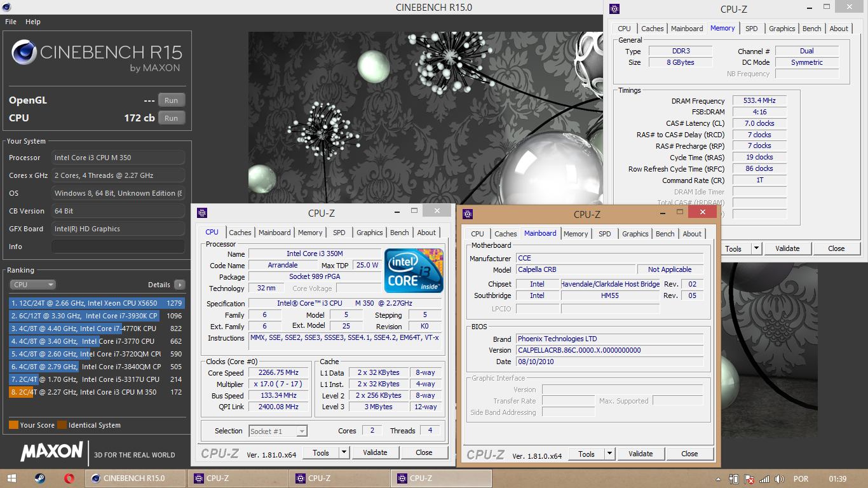Viewport: 868px width, 488px height.
Task: Click the Details arrow button in Ranking
Action: (180, 285)
